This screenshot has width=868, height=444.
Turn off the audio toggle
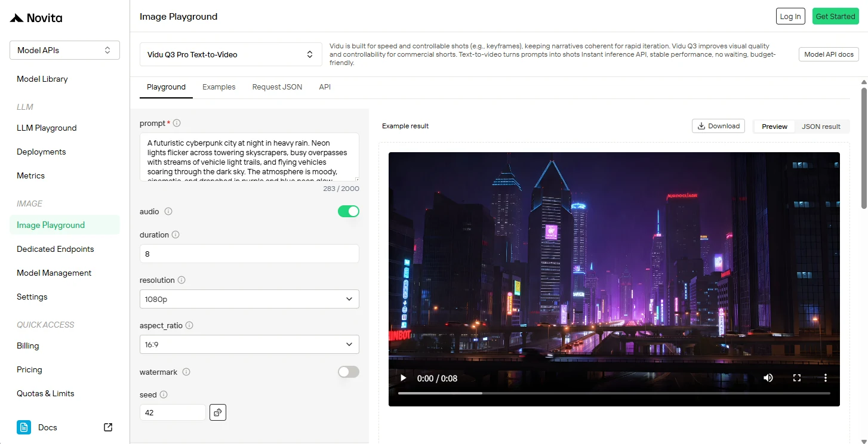[349, 211]
